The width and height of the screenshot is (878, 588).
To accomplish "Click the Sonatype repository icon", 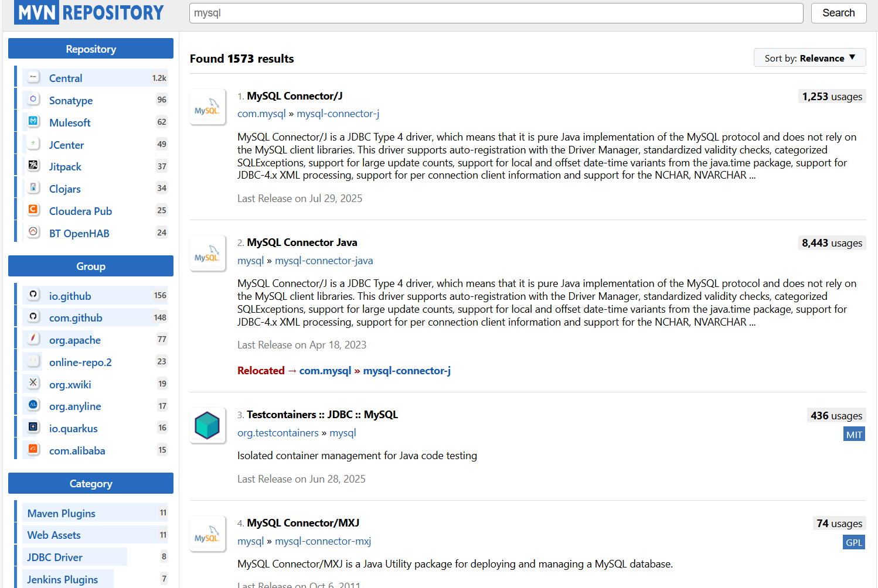I will (x=33, y=100).
